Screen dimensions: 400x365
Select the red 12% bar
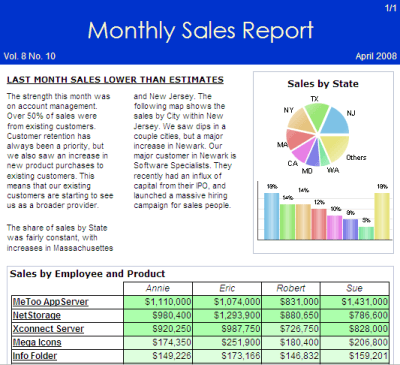319,224
